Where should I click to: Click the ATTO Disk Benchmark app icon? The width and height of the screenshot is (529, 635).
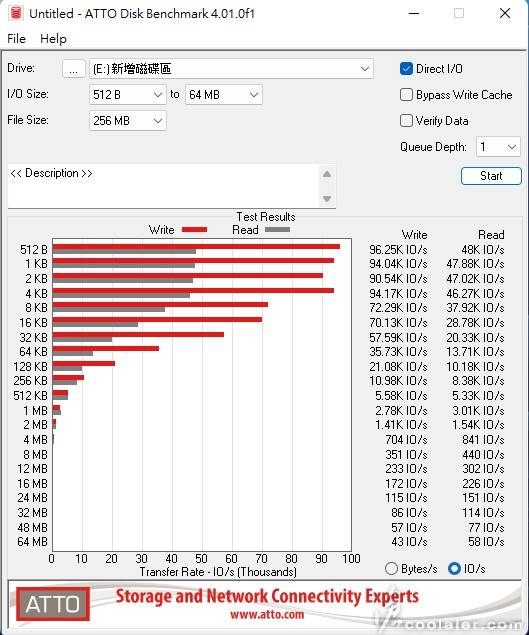coord(16,13)
